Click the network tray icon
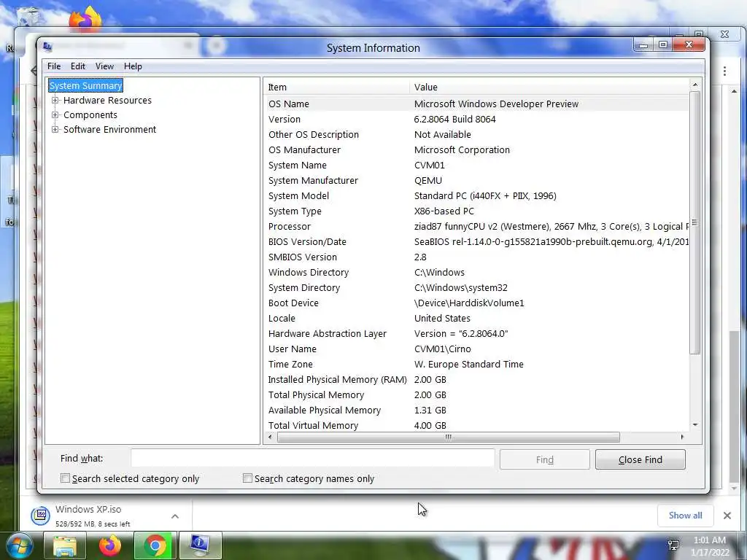 [x=673, y=545]
